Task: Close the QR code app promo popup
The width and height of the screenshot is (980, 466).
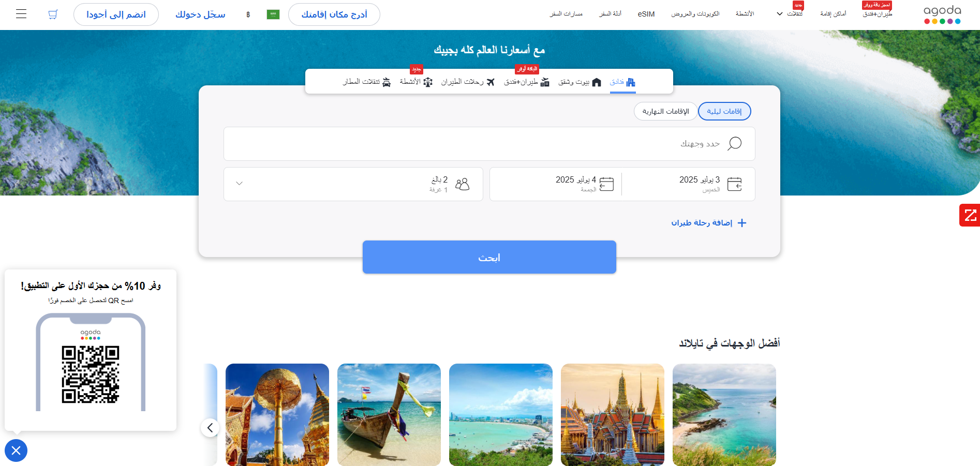Action: (16, 450)
